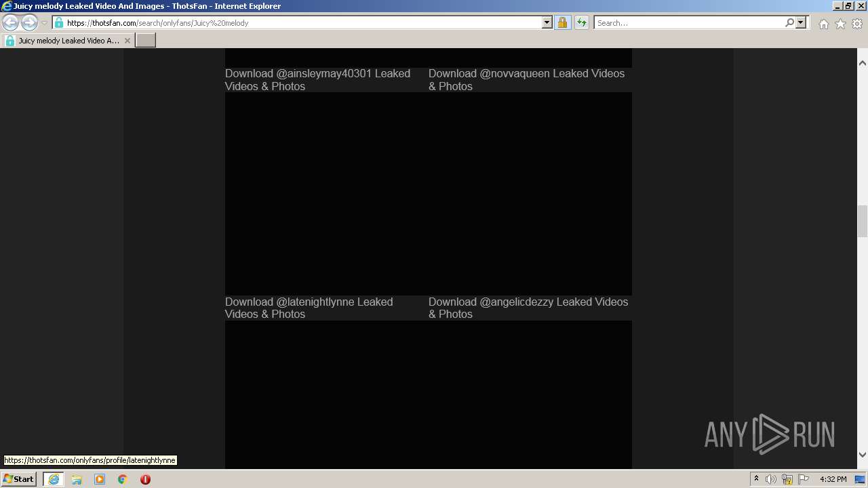Open the volume speaker tray icon
868x488 pixels.
pyautogui.click(x=771, y=479)
